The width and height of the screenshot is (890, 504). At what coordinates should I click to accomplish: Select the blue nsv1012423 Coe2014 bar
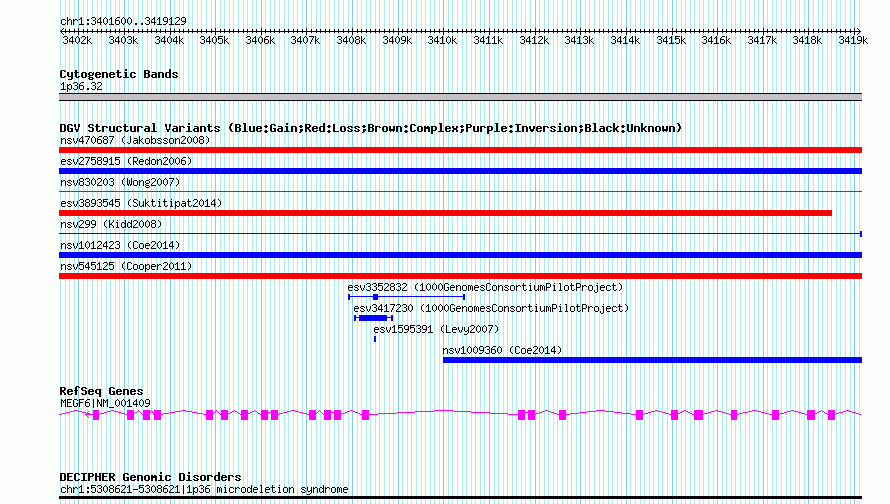(460, 255)
